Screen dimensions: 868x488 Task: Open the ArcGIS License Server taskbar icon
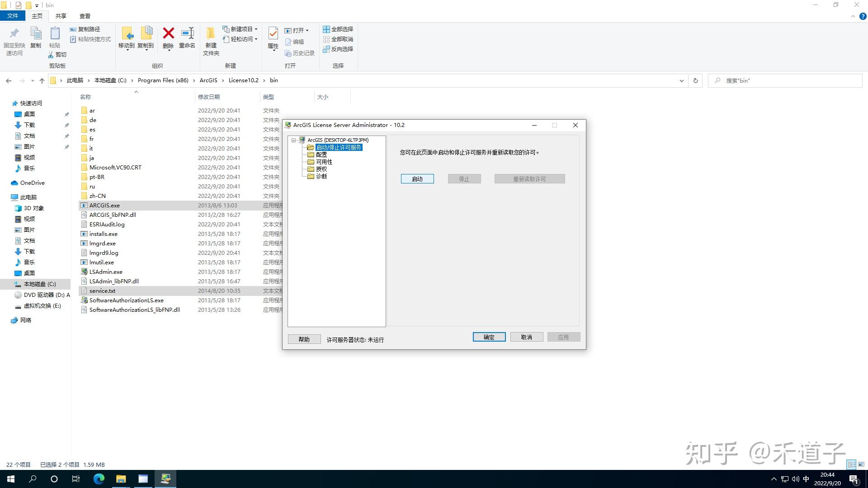tap(165, 479)
